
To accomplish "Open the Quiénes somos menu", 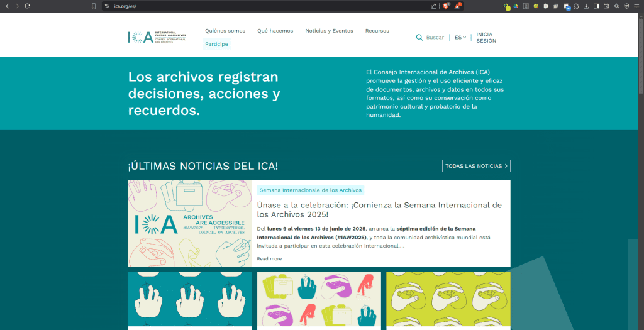I will (x=225, y=31).
